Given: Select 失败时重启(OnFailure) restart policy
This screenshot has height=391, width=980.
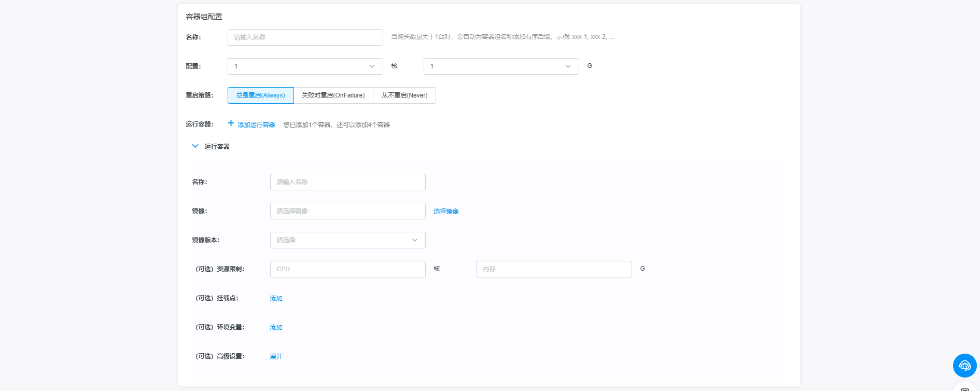Looking at the screenshot, I should click(x=333, y=95).
